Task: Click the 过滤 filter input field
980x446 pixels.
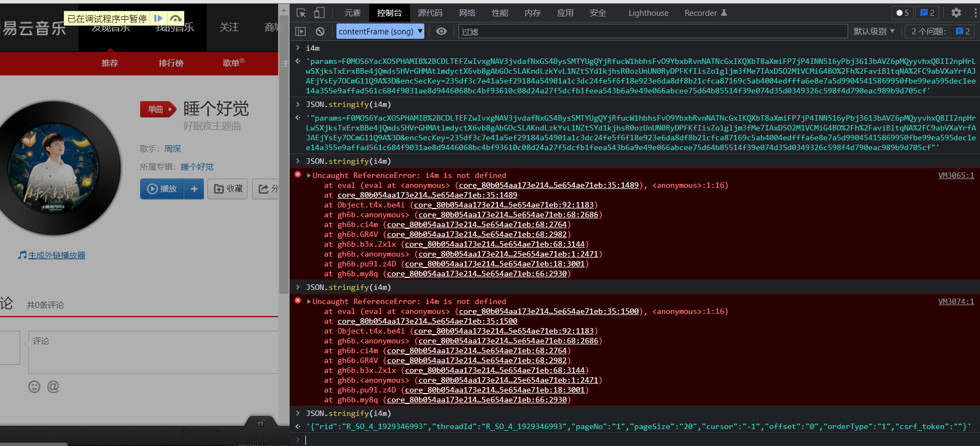Action: [x=653, y=32]
